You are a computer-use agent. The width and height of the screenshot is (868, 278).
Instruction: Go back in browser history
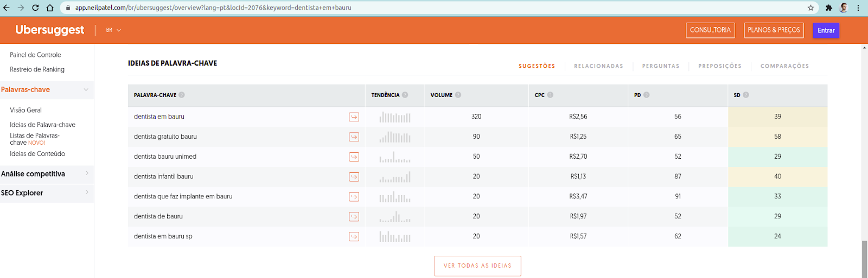[x=7, y=8]
